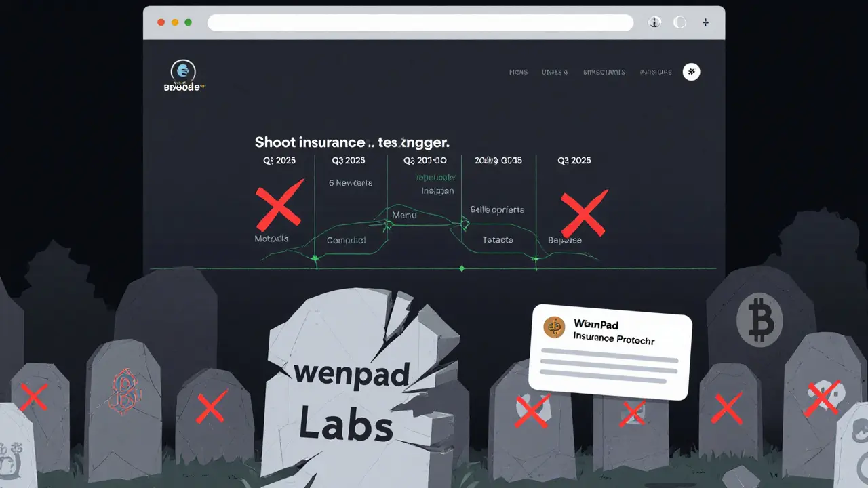Click the Broode site logo icon
868x488 pixels.
click(183, 71)
